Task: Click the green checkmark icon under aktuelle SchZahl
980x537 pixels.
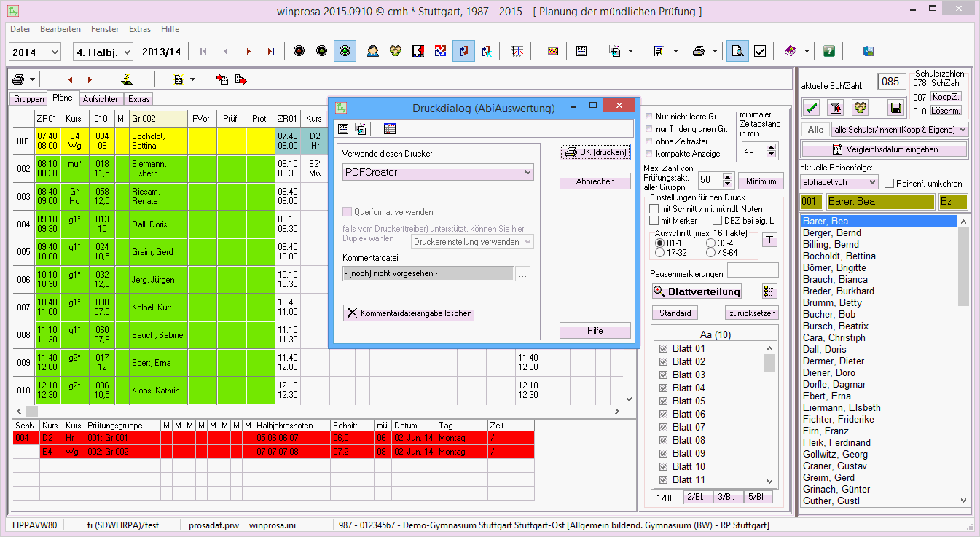Action: (812, 108)
